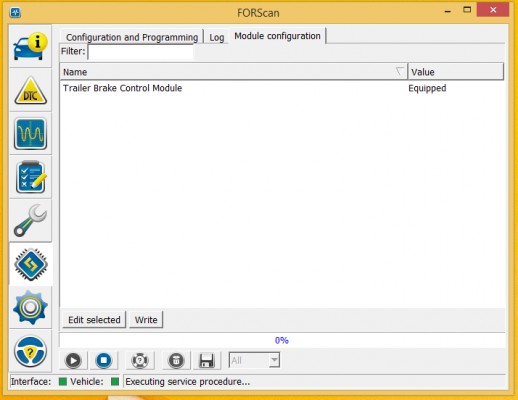The width and height of the screenshot is (518, 400).
Task: Click the FORScan app icon in title bar
Action: (15, 13)
